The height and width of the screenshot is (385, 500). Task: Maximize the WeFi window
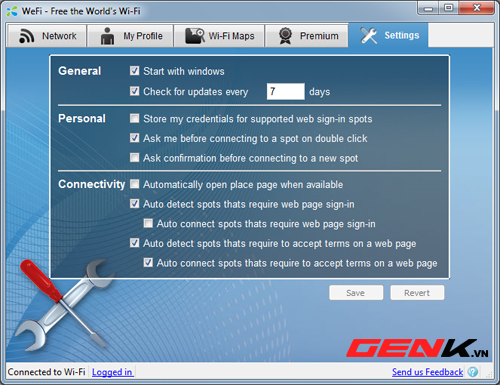[449, 8]
